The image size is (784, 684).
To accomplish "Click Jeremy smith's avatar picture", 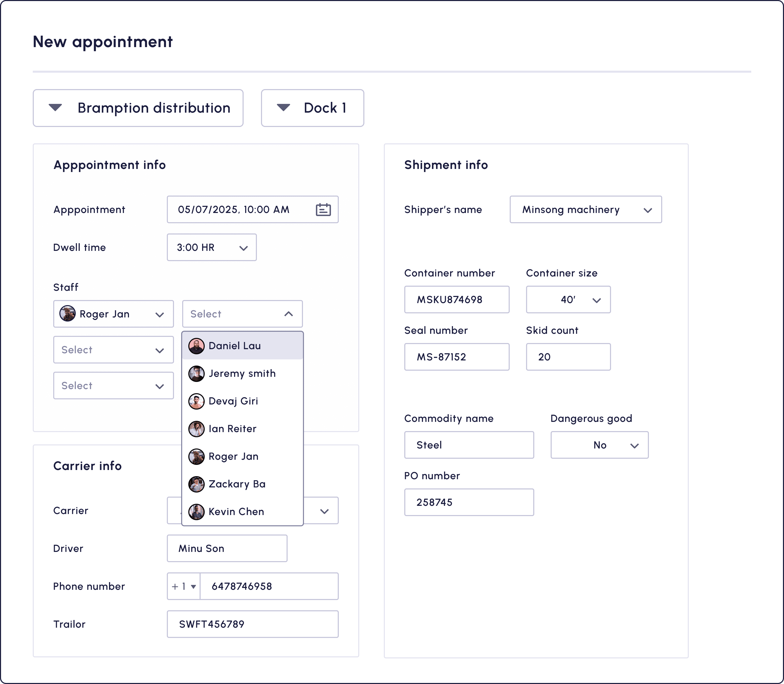I will [197, 374].
